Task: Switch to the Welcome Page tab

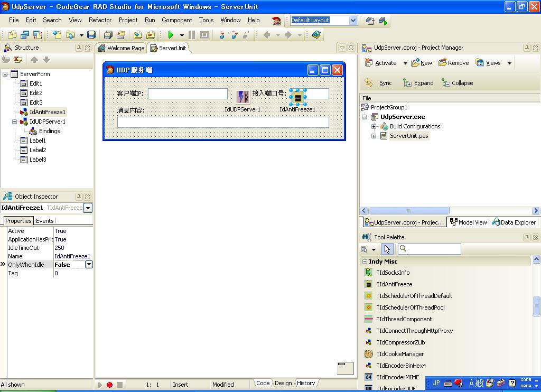Action: [x=121, y=48]
